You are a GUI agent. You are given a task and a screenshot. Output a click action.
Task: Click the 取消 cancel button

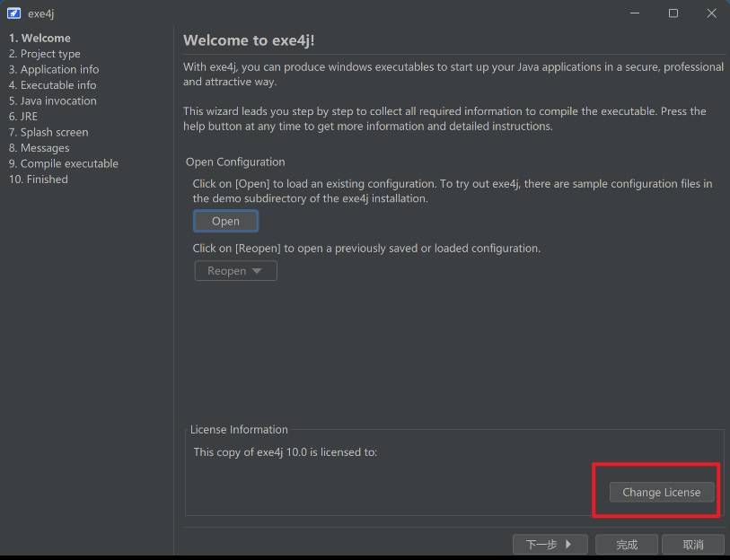click(x=692, y=545)
